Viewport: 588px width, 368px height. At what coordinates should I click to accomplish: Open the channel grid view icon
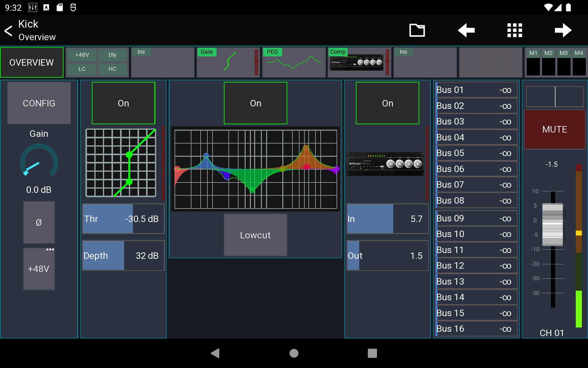point(514,30)
